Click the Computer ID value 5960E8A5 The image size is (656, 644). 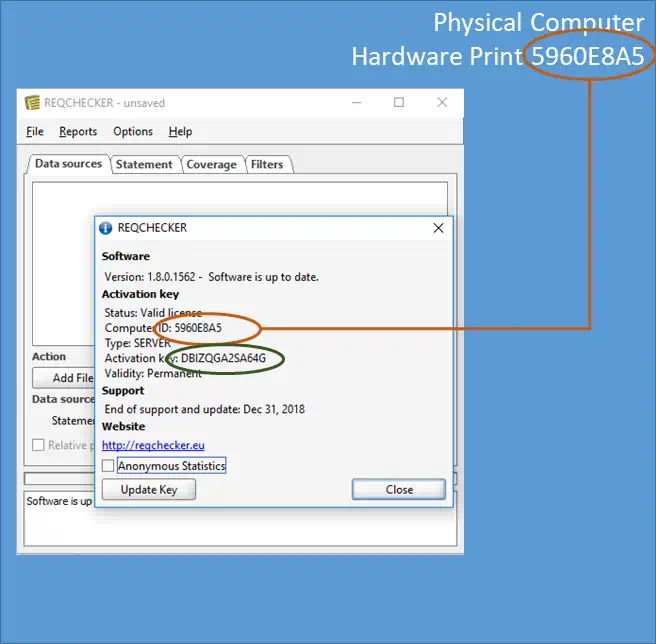[198, 328]
